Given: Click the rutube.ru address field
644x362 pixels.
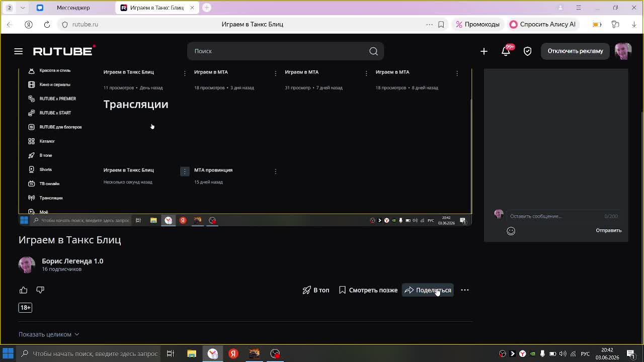Looking at the screenshot, I should (x=85, y=24).
